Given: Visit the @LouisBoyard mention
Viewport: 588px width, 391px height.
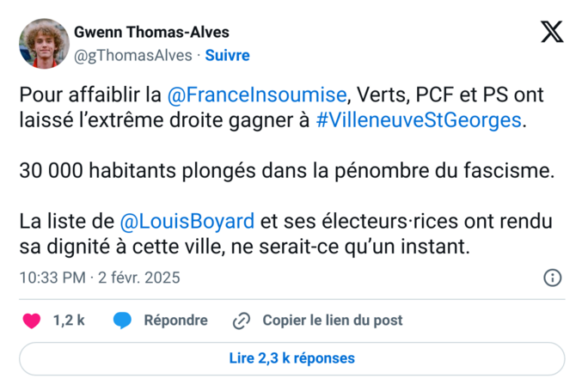Looking at the screenshot, I should 187,221.
